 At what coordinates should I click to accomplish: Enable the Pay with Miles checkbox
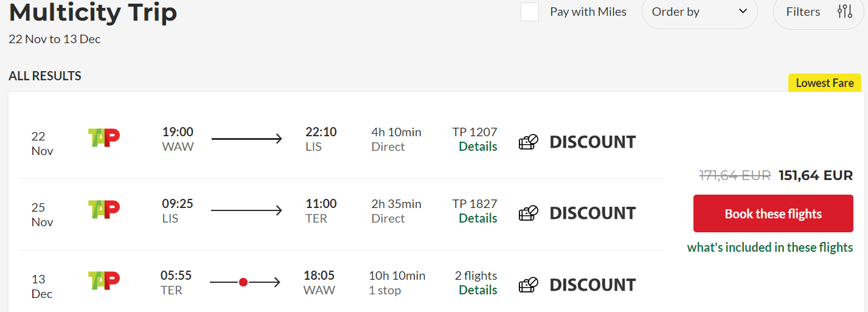click(x=530, y=12)
